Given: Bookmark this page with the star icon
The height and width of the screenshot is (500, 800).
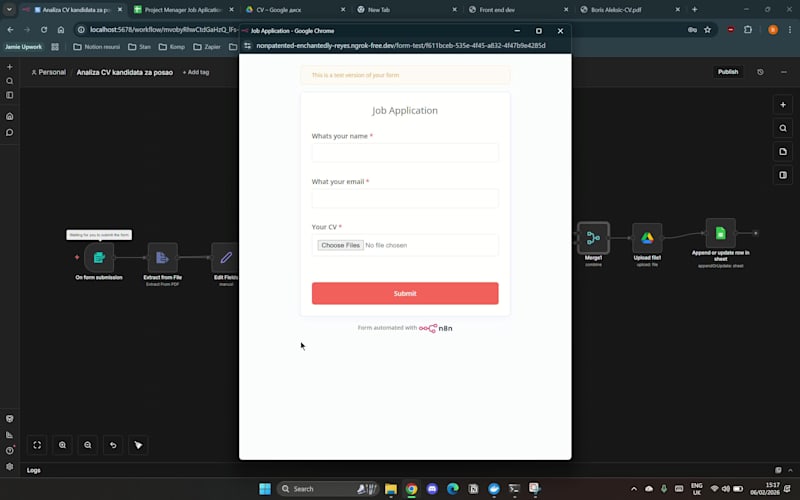Looking at the screenshot, I should [707, 30].
